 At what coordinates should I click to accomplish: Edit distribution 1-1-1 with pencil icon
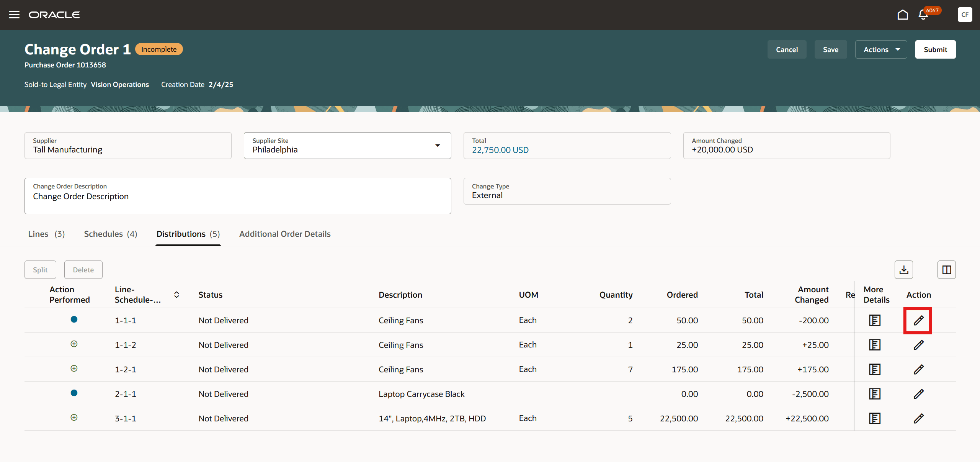[x=918, y=320]
